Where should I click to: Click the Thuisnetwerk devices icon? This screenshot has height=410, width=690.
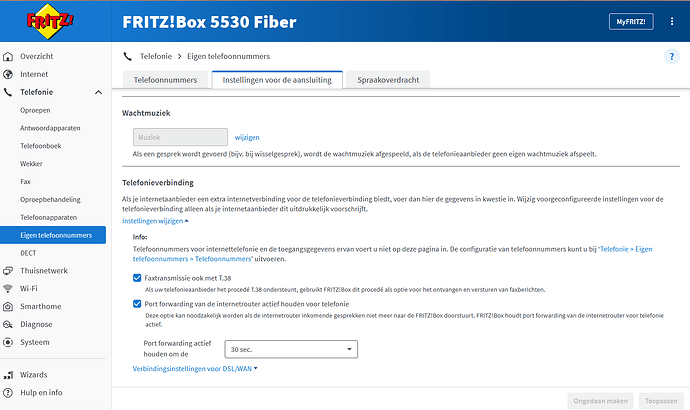(8, 271)
